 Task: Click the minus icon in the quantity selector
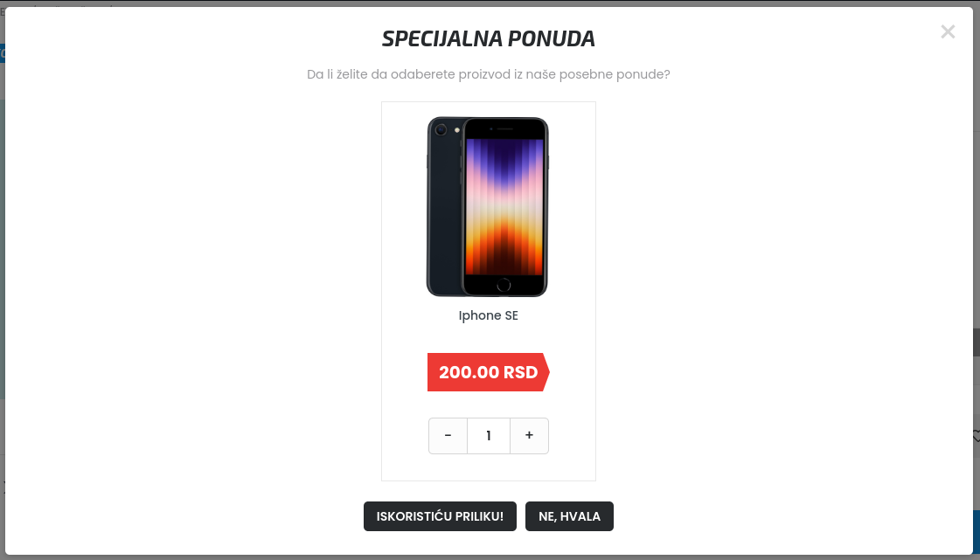tap(448, 435)
